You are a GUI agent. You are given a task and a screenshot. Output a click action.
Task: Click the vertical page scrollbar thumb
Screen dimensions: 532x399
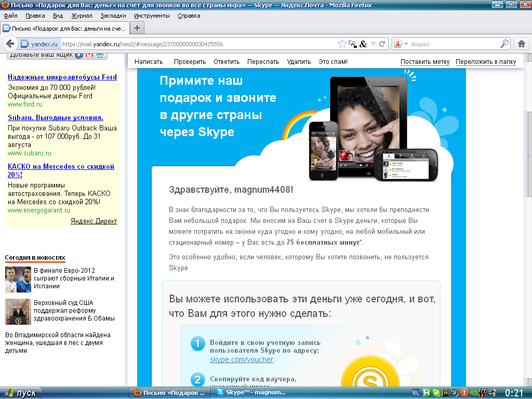[528, 154]
